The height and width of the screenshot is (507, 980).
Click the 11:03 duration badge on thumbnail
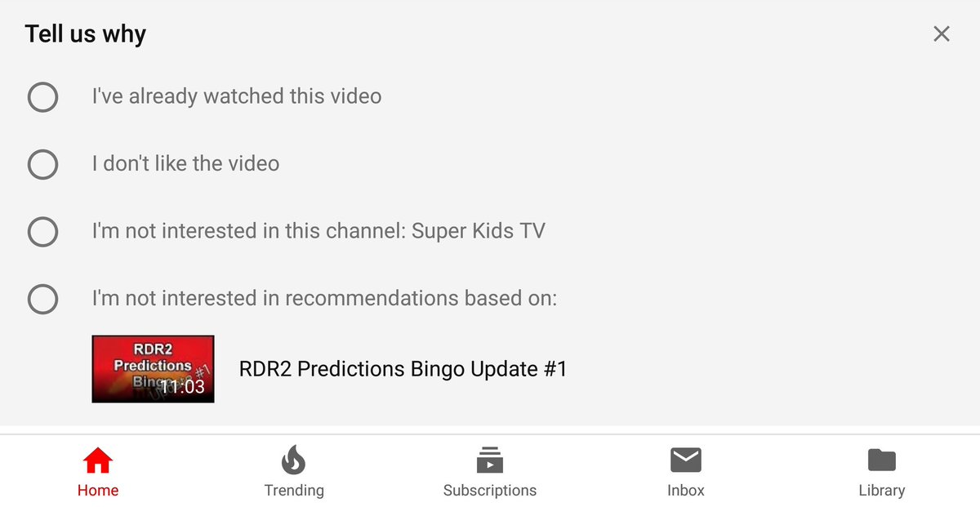tap(181, 387)
